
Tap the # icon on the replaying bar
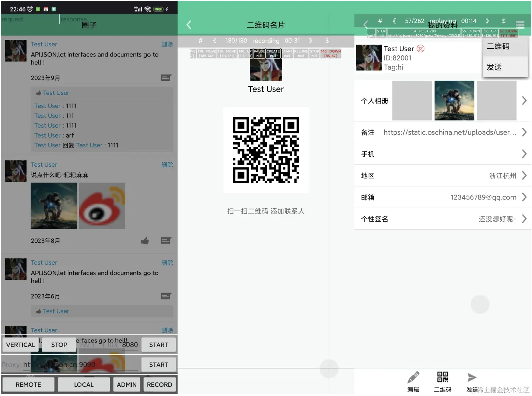(x=380, y=21)
